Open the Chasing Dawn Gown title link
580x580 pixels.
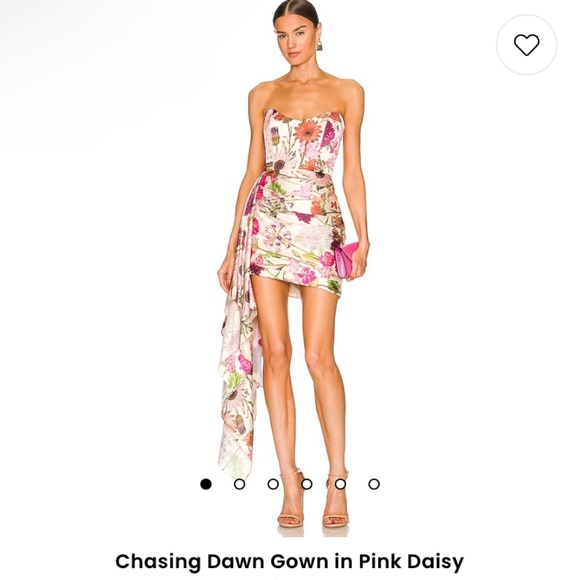click(x=290, y=562)
